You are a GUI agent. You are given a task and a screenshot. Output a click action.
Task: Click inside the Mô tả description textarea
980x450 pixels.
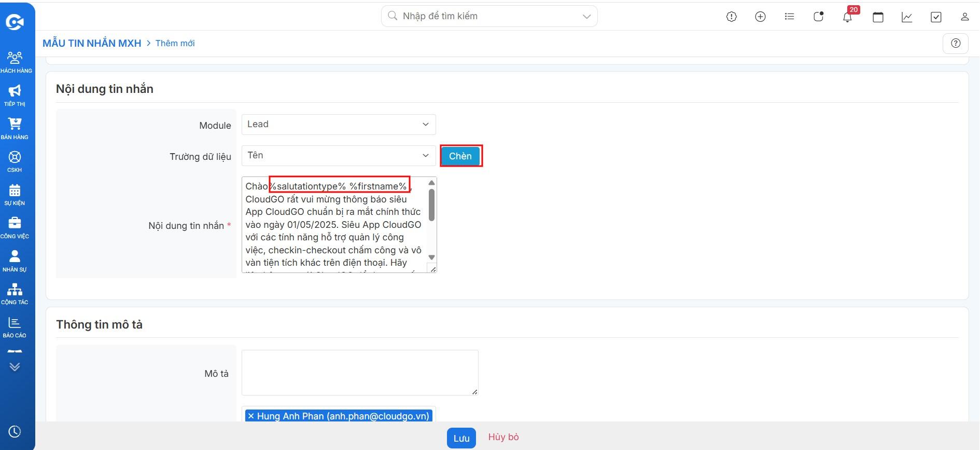360,373
